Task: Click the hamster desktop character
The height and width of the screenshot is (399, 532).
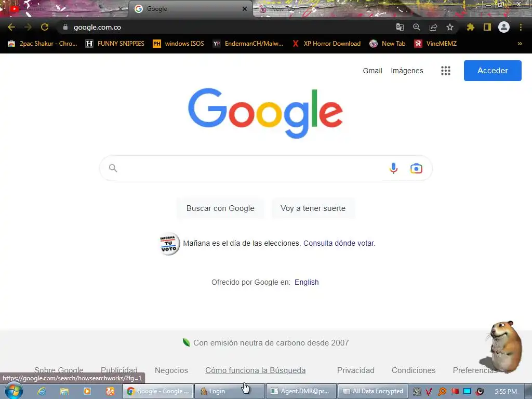Action: click(504, 347)
